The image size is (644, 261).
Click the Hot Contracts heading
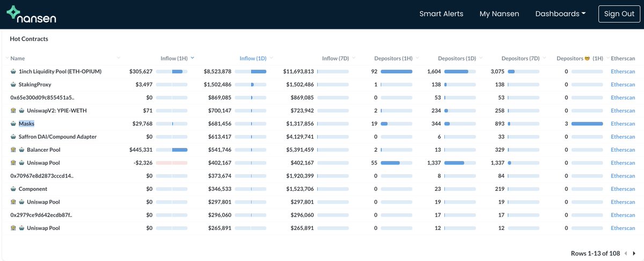(x=29, y=39)
